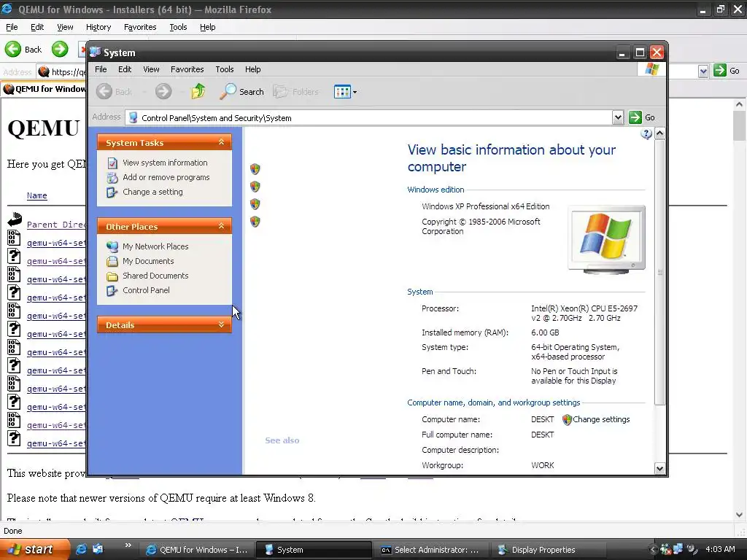Click the My Documents folder icon
Screen dimensions: 747x560
click(112, 262)
